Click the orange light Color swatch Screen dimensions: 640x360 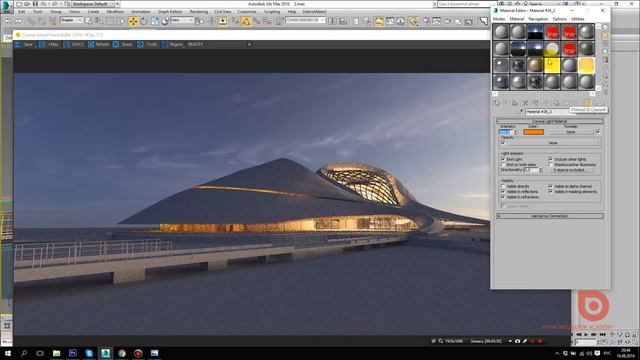533,132
